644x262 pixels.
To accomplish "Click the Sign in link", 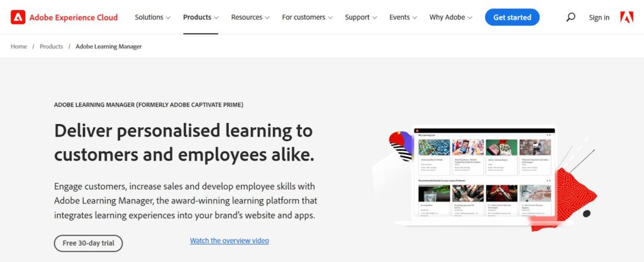I will (599, 17).
